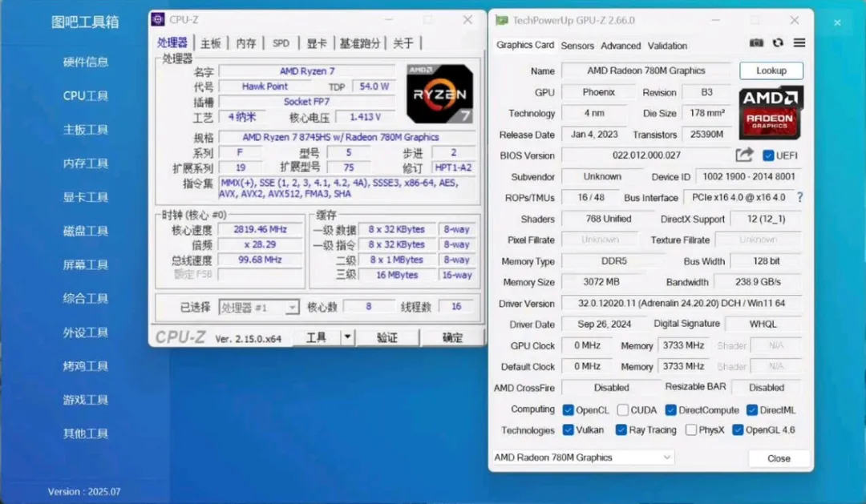Click the Memory Size 3072 MB value
The width and height of the screenshot is (866, 504).
tap(601, 281)
